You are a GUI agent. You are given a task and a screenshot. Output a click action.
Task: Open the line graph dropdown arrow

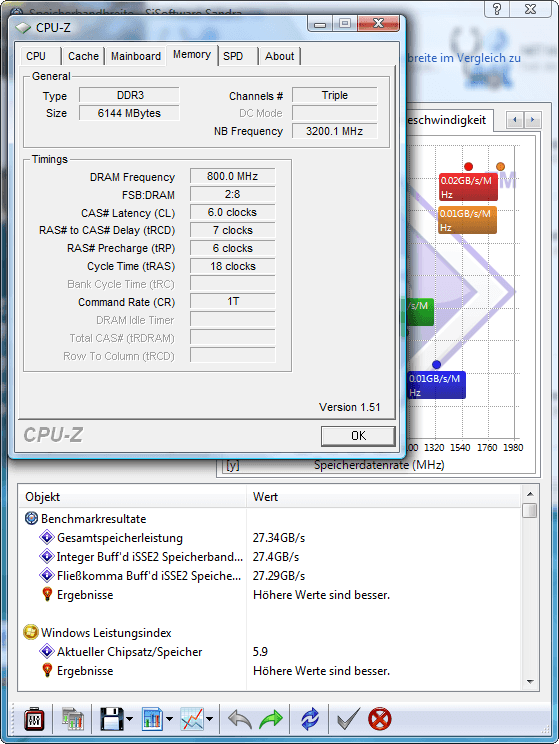click(x=209, y=719)
